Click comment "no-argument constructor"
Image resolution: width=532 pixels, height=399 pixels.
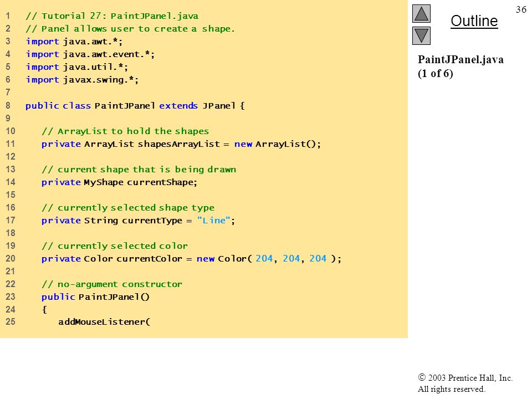tap(112, 284)
